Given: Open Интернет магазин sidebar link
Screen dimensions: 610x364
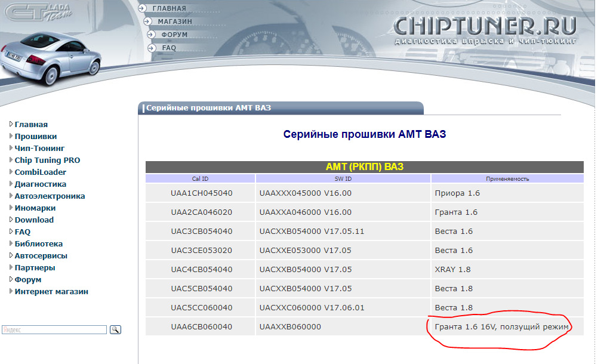Looking at the screenshot, I should click(x=51, y=291).
